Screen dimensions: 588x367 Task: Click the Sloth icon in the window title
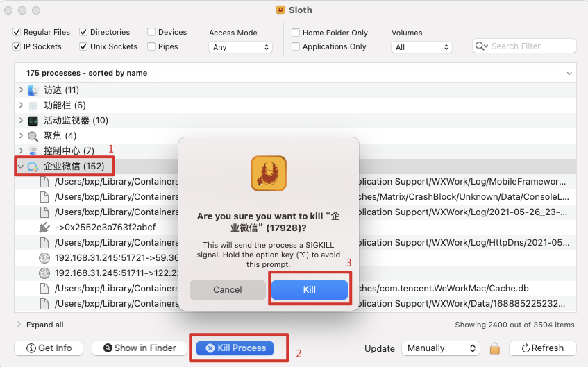coord(280,10)
